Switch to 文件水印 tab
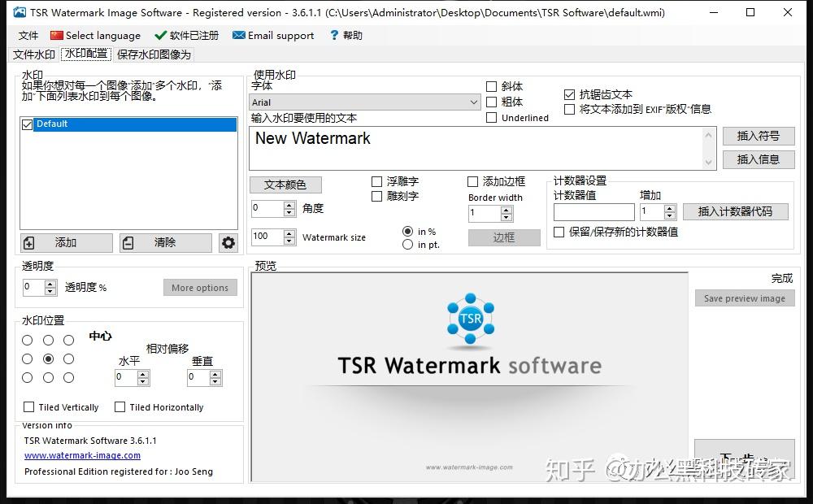The image size is (813, 504). (34, 54)
